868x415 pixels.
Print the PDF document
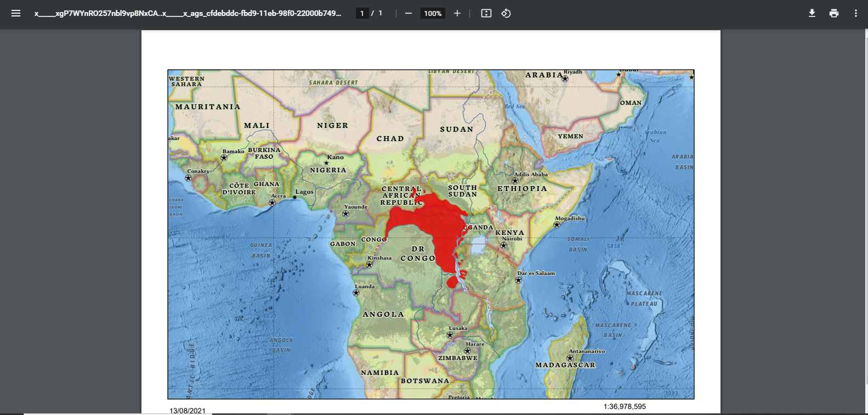click(834, 13)
